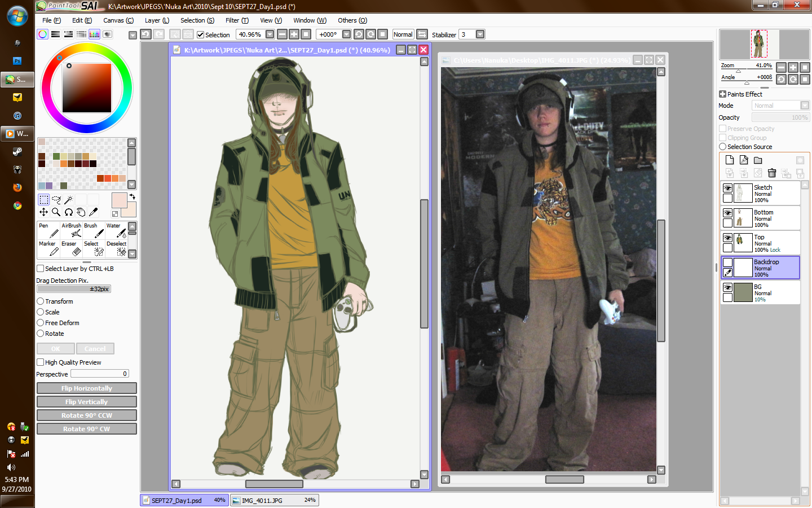Choose the Lasso selection tool
This screenshot has width=812, height=508.
[x=56, y=200]
